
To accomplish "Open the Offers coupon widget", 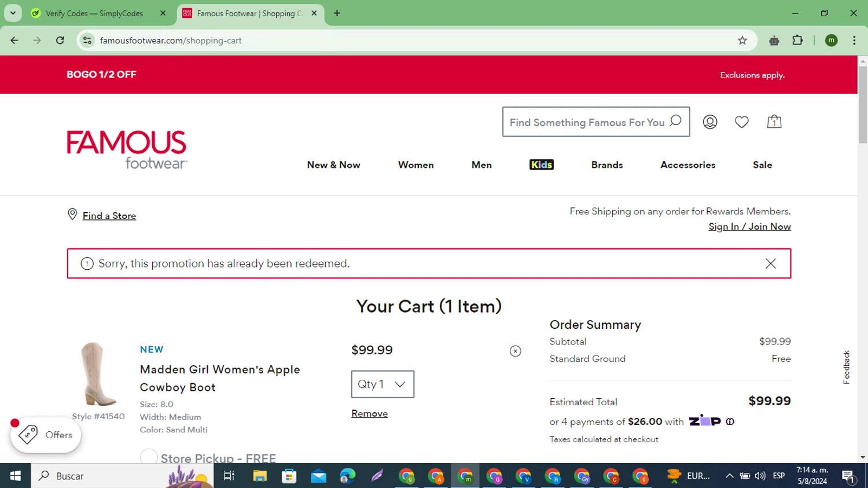I will point(46,435).
